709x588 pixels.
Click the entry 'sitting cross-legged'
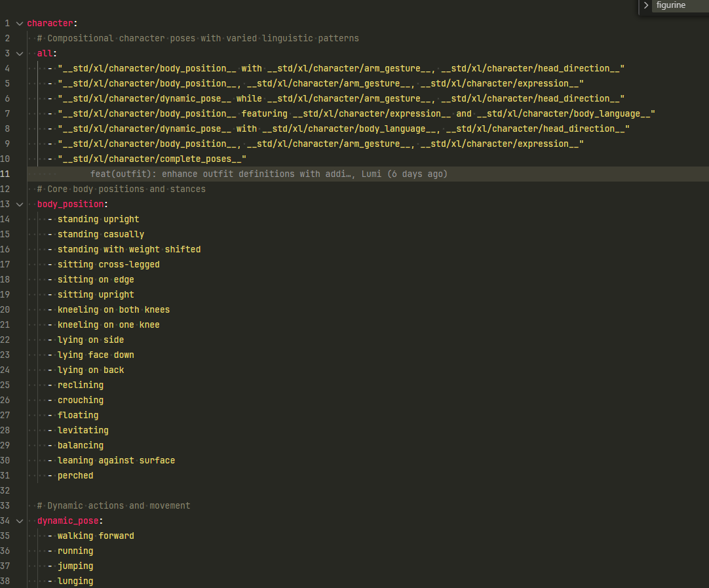coord(109,265)
